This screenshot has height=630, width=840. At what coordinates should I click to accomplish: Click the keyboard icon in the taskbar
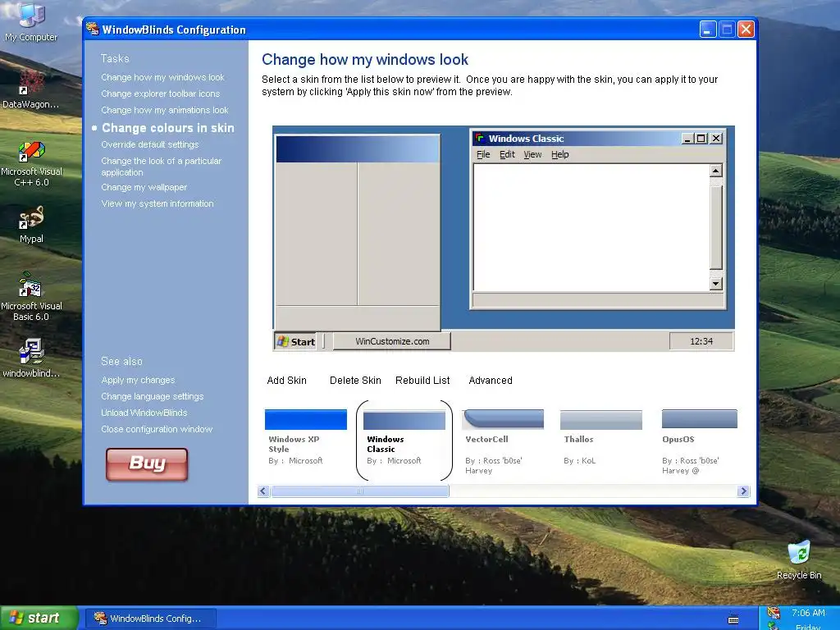733,619
